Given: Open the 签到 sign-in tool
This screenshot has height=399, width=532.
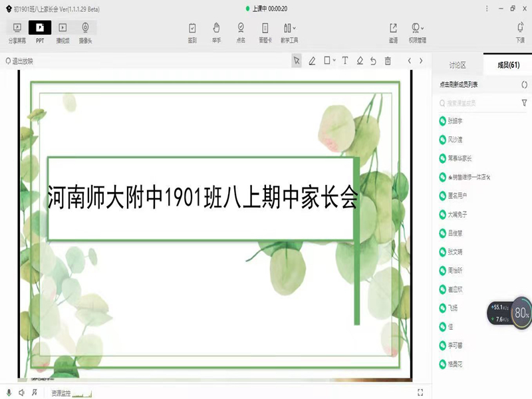Looking at the screenshot, I should pyautogui.click(x=192, y=32).
